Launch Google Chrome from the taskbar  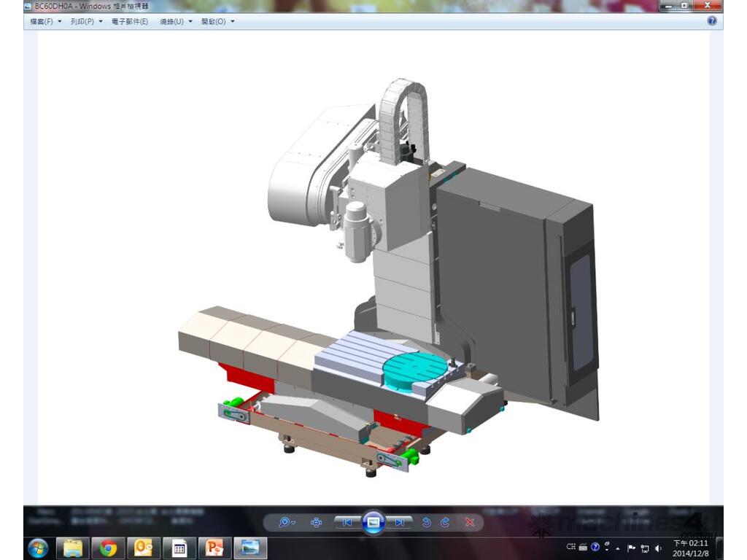pyautogui.click(x=109, y=548)
